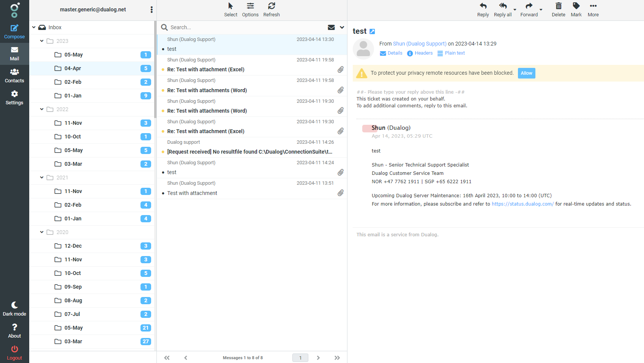This screenshot has width=644, height=363.
Task: Open the Settings section
Action: tap(14, 98)
